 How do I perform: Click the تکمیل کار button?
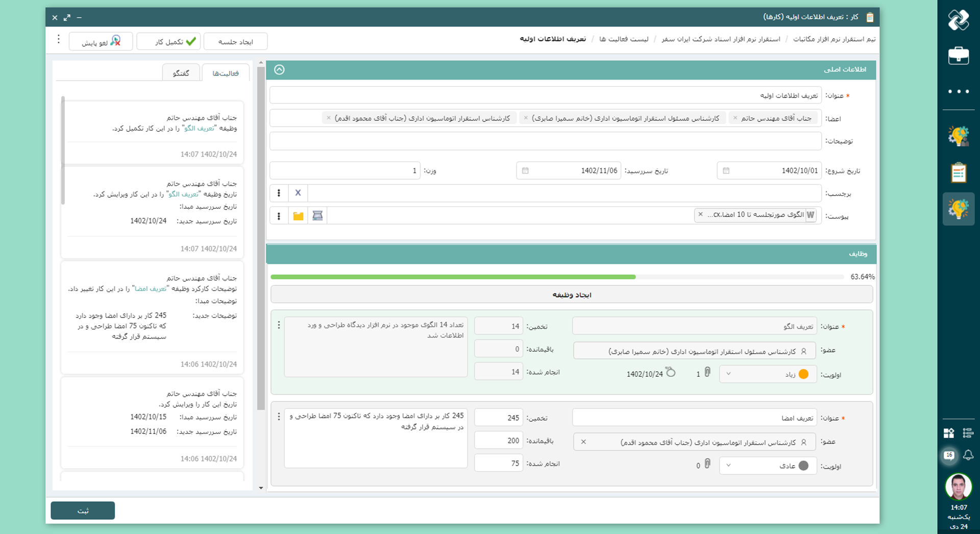click(169, 41)
